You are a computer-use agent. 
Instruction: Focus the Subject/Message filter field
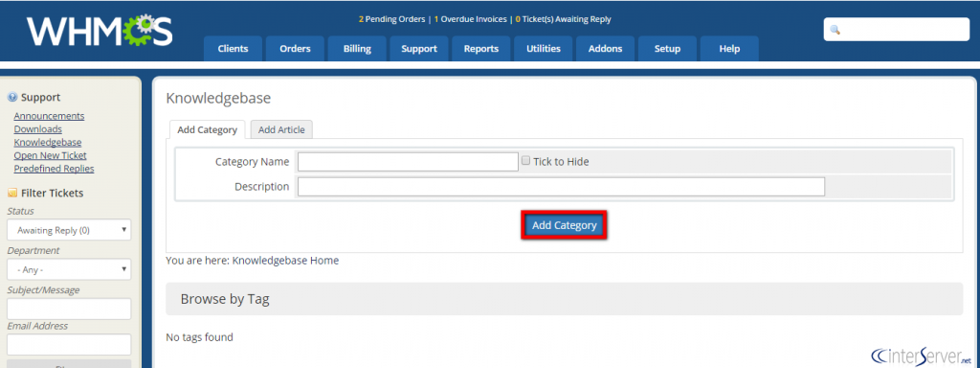point(69,309)
